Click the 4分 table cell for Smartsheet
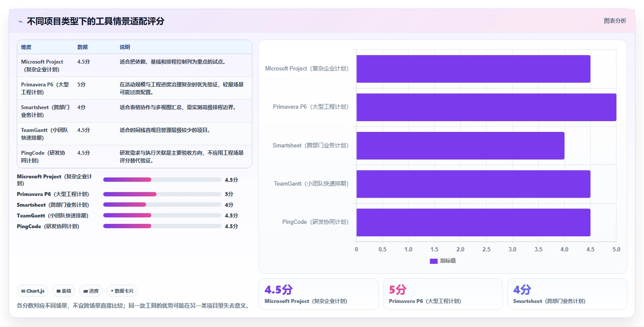This screenshot has height=327, width=644. click(x=81, y=107)
